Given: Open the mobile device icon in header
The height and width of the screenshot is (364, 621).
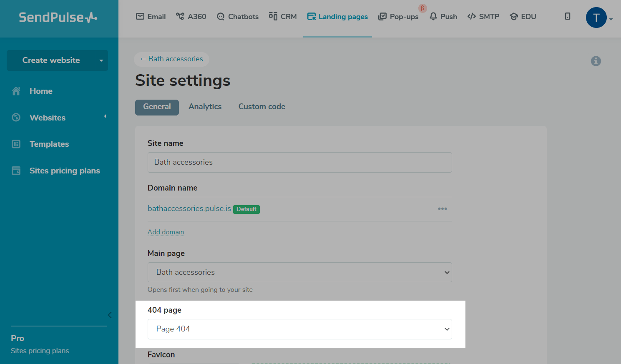Looking at the screenshot, I should tap(567, 16).
